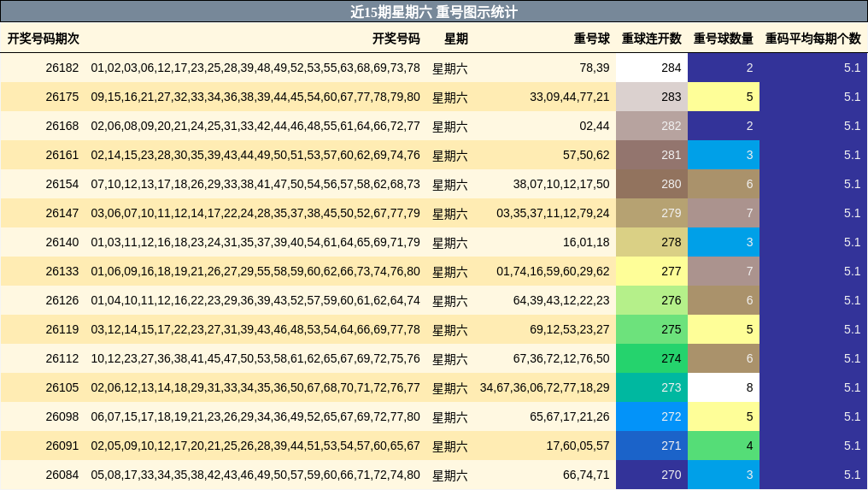Image resolution: width=868 pixels, height=490 pixels.
Task: Click the table title 近15期星期六 重号图示统计
Action: [434, 12]
